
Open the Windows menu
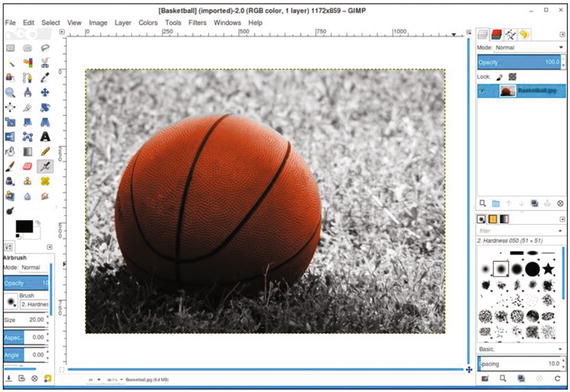tap(227, 23)
